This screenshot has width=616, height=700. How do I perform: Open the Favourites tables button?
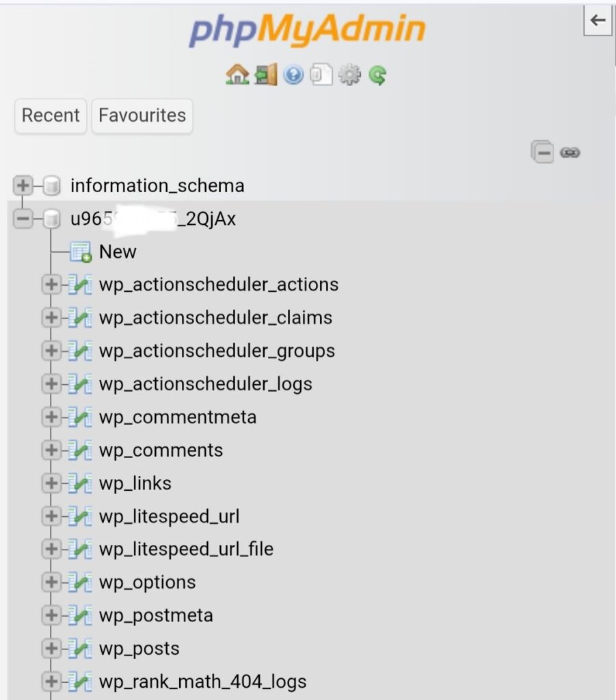coord(142,116)
